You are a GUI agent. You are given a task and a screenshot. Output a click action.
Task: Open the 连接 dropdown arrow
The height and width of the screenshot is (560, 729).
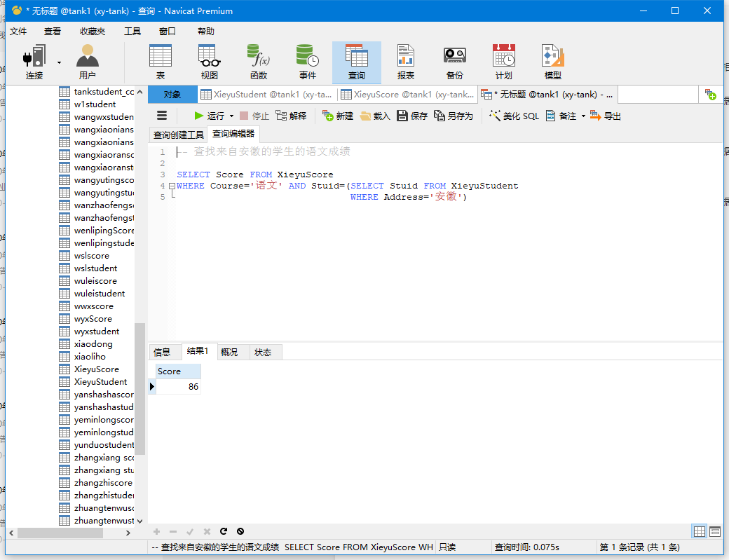[x=59, y=62]
